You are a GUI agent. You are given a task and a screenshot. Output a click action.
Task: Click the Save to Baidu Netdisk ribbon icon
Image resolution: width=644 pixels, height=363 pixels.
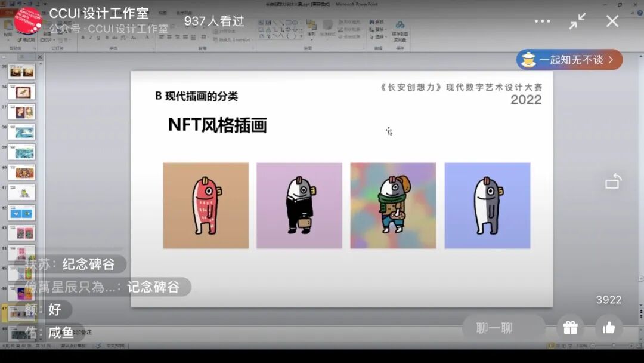click(x=399, y=30)
